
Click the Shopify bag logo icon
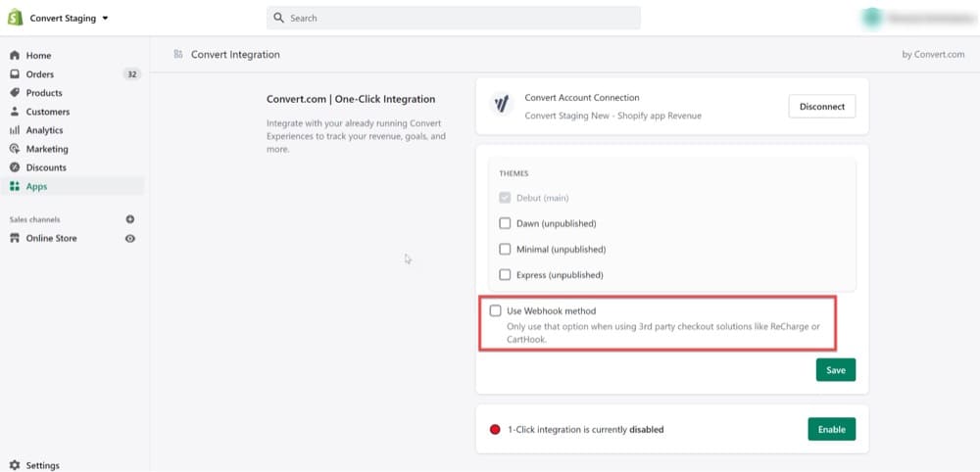pos(15,18)
